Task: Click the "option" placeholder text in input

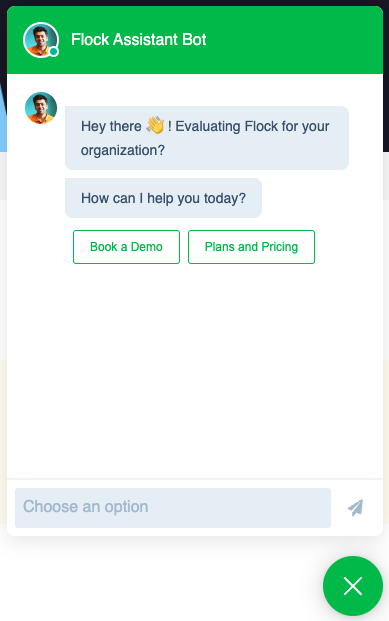Action: click(126, 507)
